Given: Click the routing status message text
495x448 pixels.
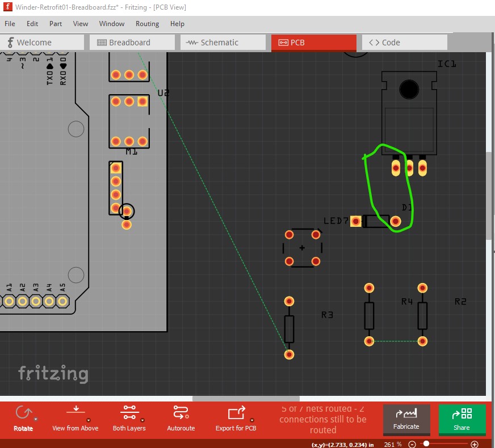Looking at the screenshot, I should pos(323,419).
